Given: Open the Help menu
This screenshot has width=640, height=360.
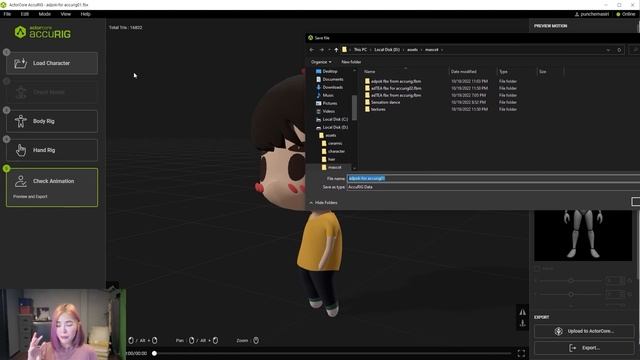Looking at the screenshot, I should tap(85, 14).
